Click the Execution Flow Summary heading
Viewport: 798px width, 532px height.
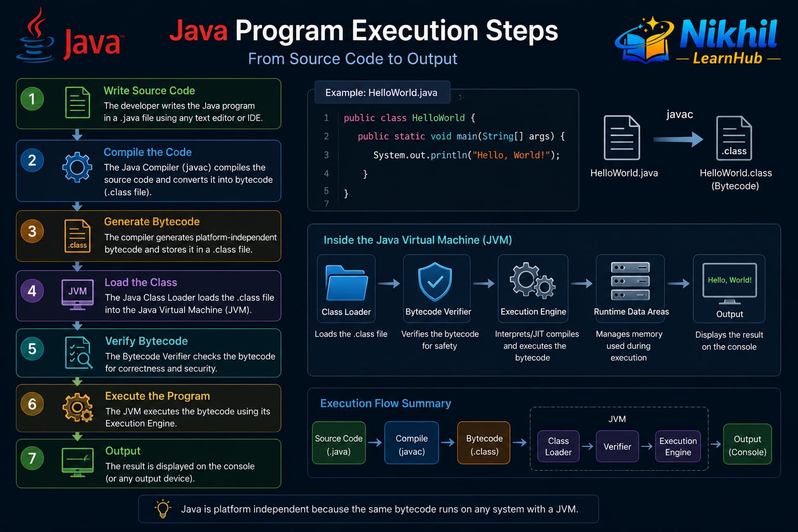385,403
